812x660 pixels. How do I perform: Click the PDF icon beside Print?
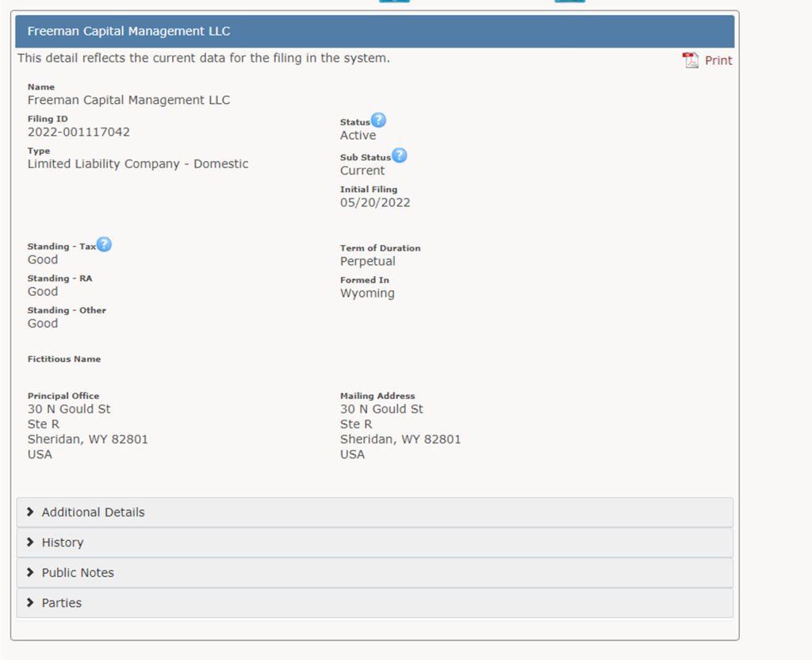[x=691, y=60]
